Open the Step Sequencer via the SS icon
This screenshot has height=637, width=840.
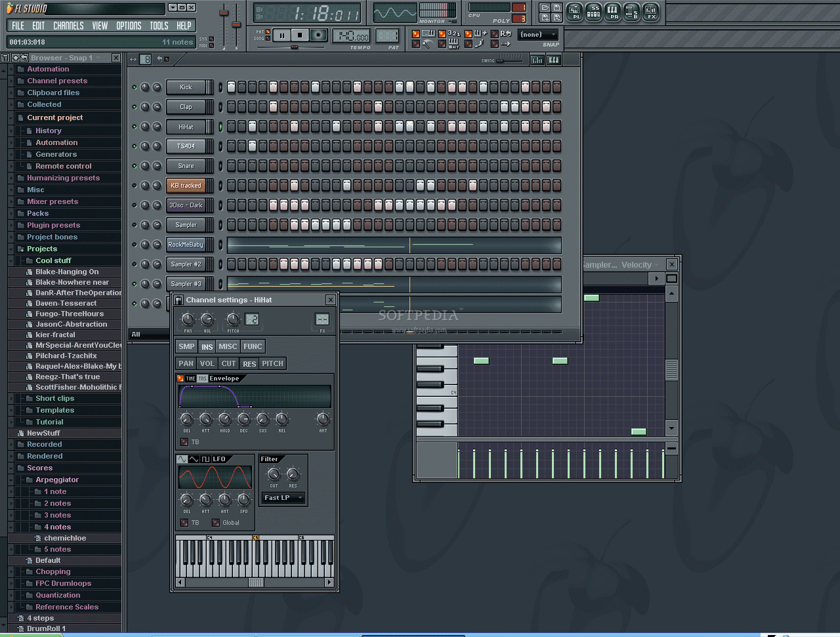point(593,12)
